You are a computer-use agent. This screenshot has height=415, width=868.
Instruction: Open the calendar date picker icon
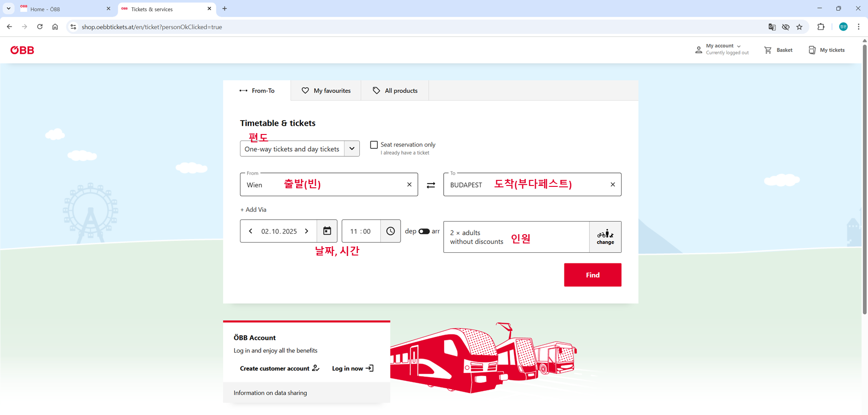pos(327,231)
